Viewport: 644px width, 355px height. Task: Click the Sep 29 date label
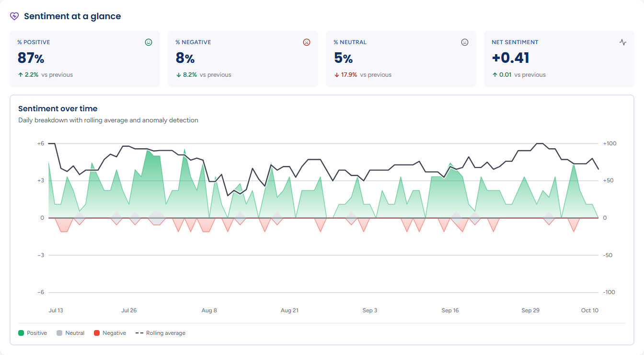(x=530, y=310)
